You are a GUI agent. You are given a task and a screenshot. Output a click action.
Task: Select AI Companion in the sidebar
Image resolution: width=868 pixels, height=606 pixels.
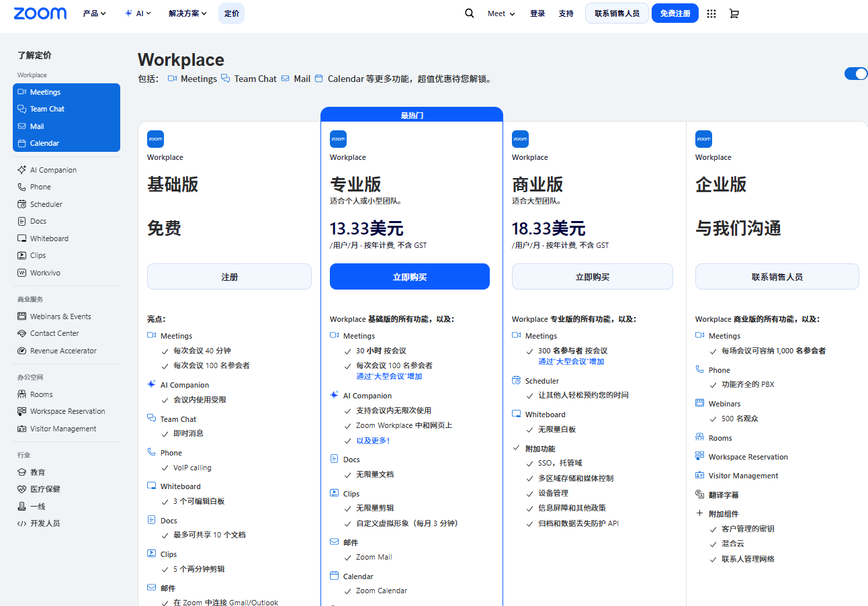coord(52,170)
